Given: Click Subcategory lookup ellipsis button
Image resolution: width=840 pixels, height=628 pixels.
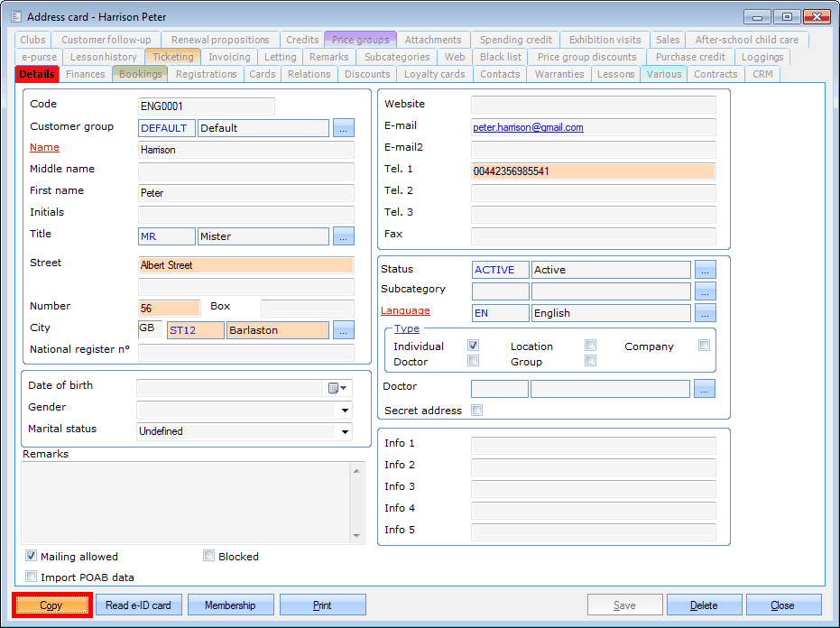Looking at the screenshot, I should 705,291.
